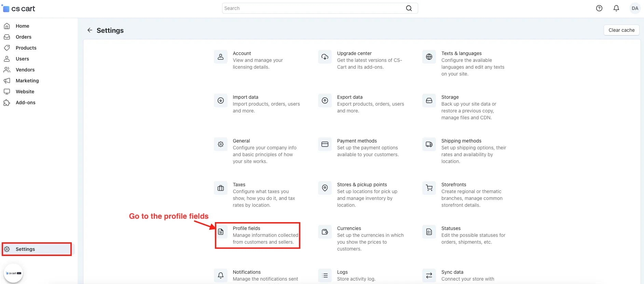Open the Shipping methods link
644x284 pixels.
coord(461,141)
